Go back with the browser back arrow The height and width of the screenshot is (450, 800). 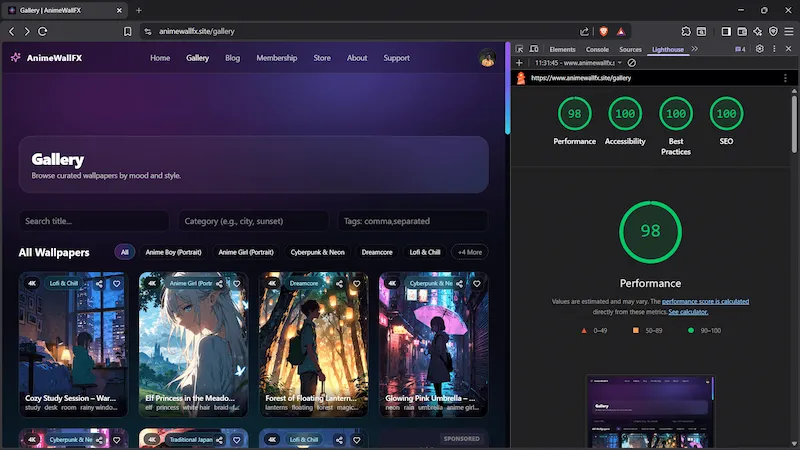point(12,32)
